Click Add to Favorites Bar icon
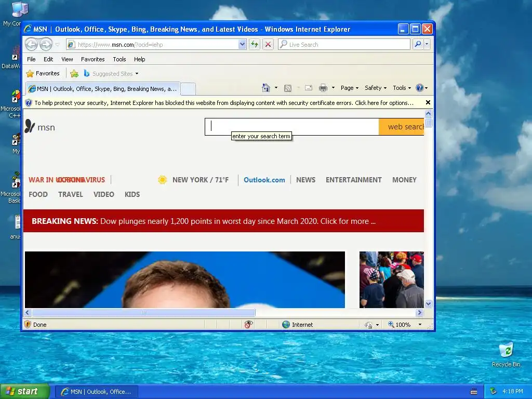The height and width of the screenshot is (399, 532). click(x=74, y=74)
